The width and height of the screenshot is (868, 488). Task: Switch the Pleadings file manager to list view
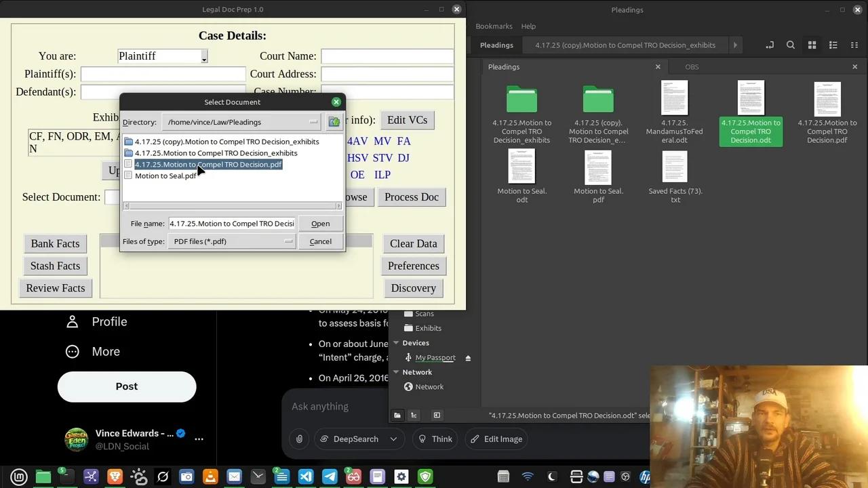click(x=833, y=45)
